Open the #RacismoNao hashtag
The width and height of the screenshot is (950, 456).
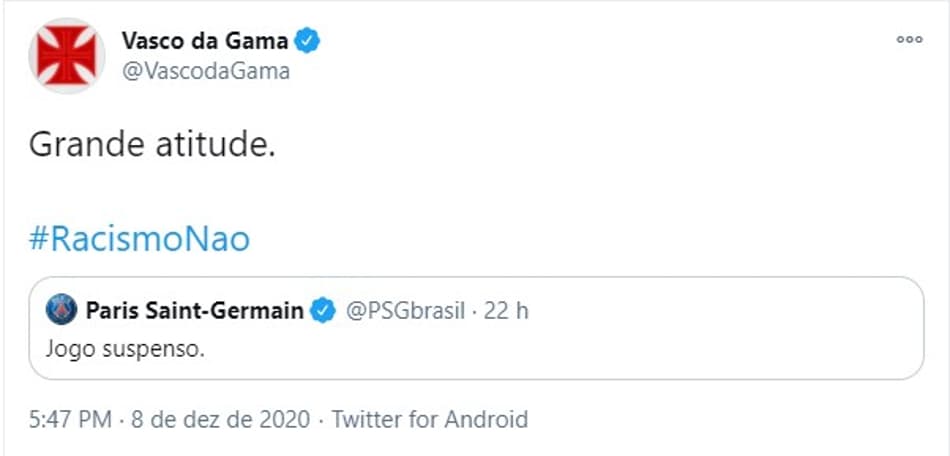point(139,240)
